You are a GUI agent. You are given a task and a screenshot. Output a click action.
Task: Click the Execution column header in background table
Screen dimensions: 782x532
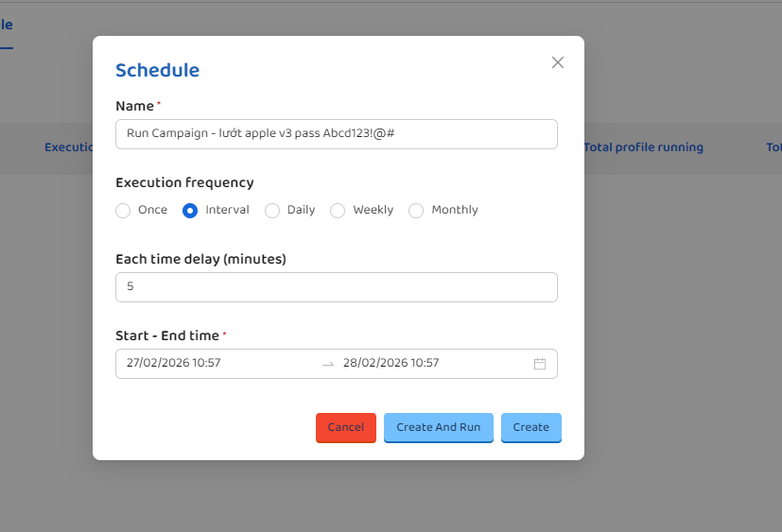[x=69, y=147]
